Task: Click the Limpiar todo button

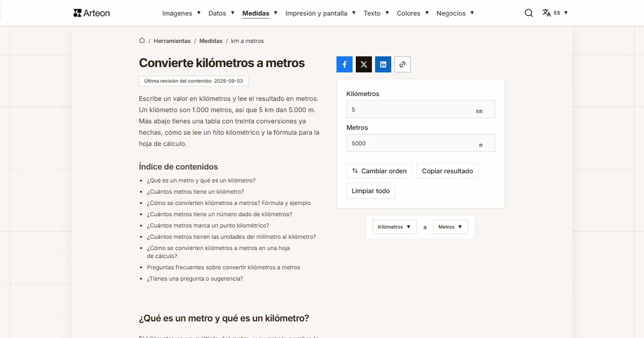Action: [x=371, y=191]
